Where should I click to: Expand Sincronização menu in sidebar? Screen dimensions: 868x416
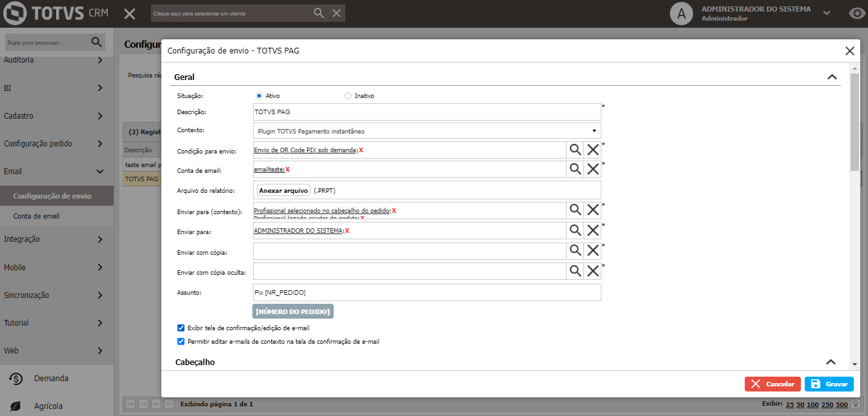[99, 295]
